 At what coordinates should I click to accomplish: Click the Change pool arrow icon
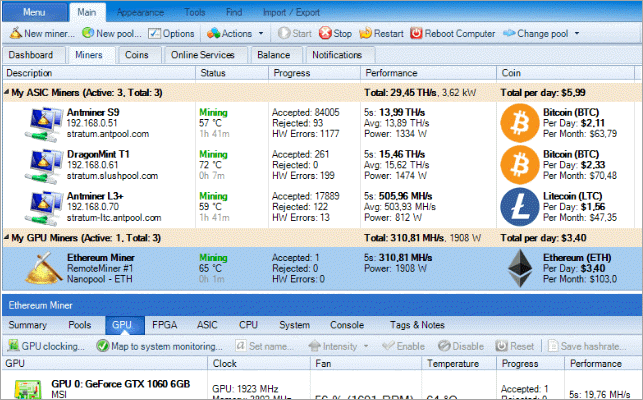[x=509, y=33]
